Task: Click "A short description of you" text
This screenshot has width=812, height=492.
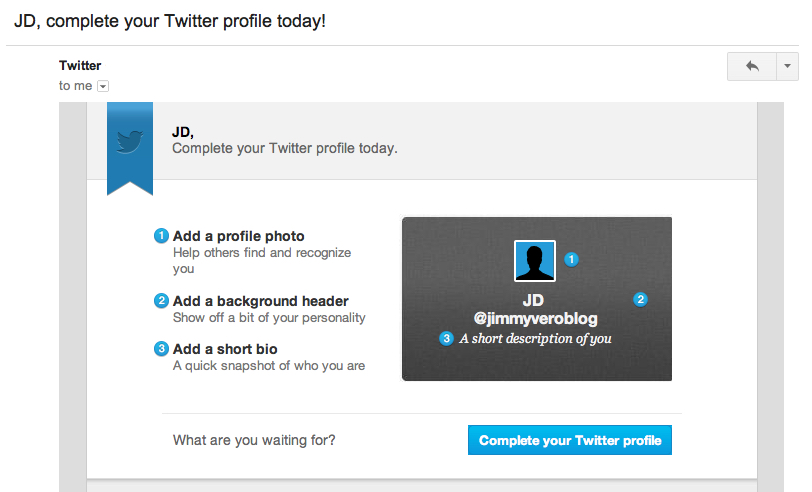Action: (x=535, y=338)
